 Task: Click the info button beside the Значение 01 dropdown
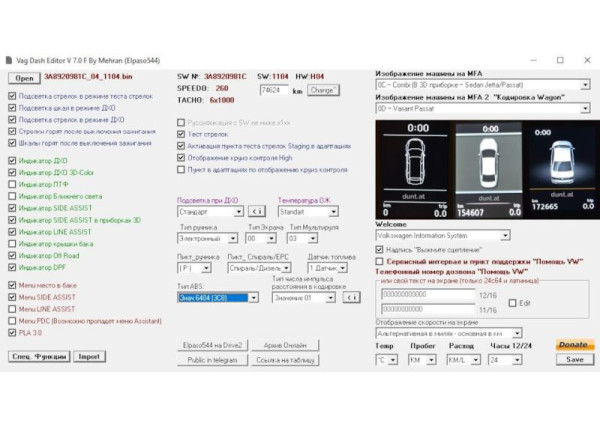click(x=342, y=297)
